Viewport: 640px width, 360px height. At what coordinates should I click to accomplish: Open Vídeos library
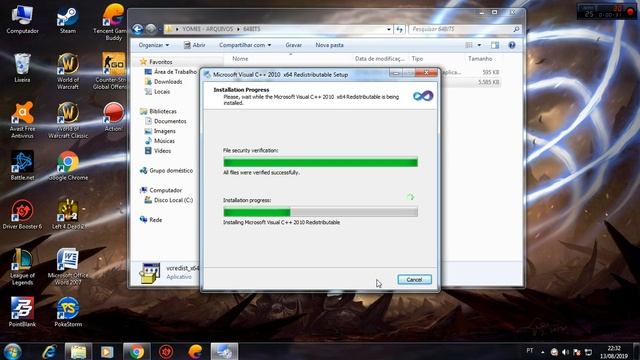coord(158,151)
